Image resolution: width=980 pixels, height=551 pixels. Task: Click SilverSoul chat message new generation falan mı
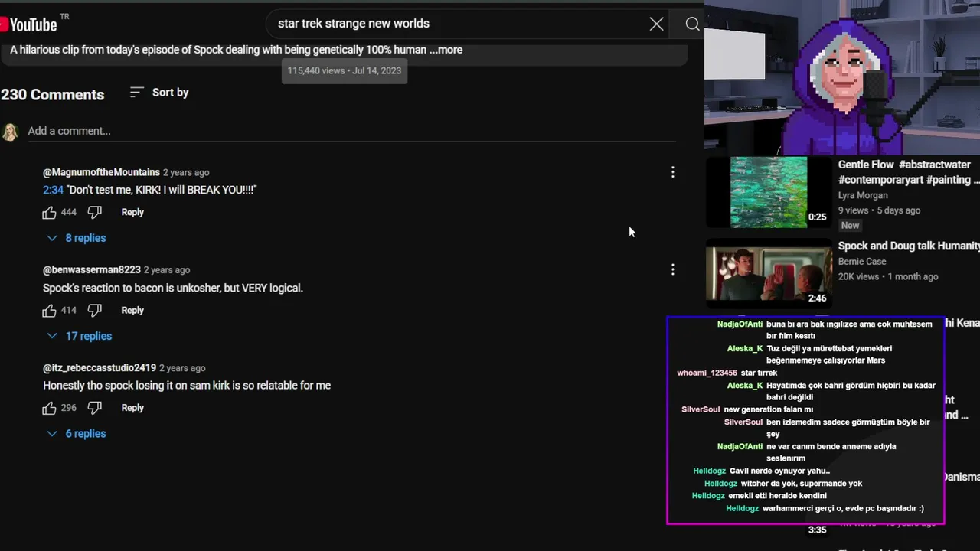pyautogui.click(x=769, y=409)
